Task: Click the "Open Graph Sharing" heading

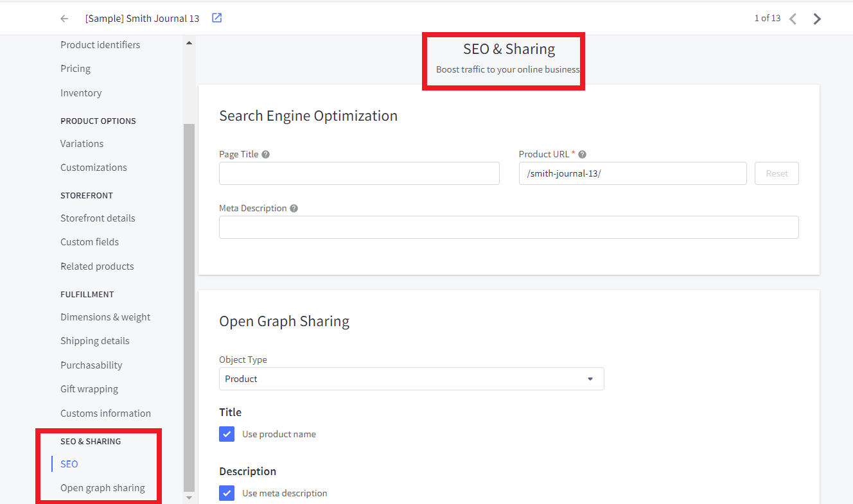Action: (285, 321)
